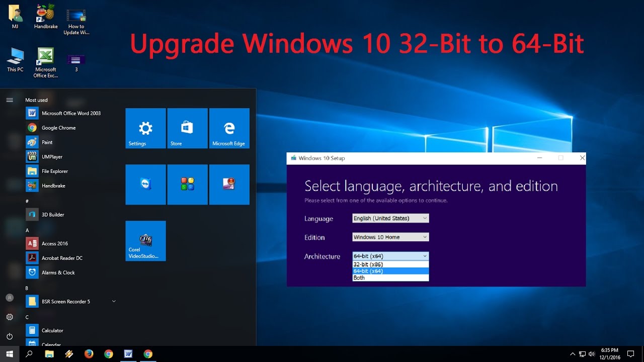Click the Most used heading
644x362 pixels.
click(x=36, y=100)
